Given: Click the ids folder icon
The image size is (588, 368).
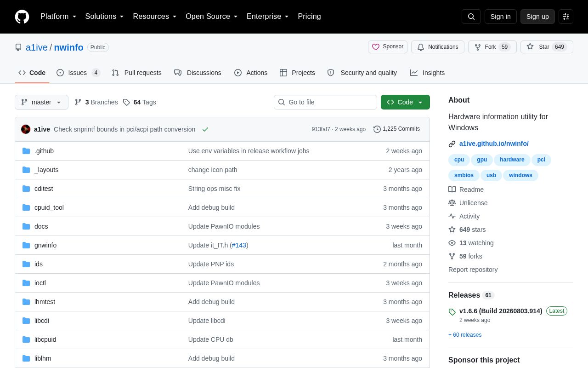Looking at the screenshot, I should [26, 264].
